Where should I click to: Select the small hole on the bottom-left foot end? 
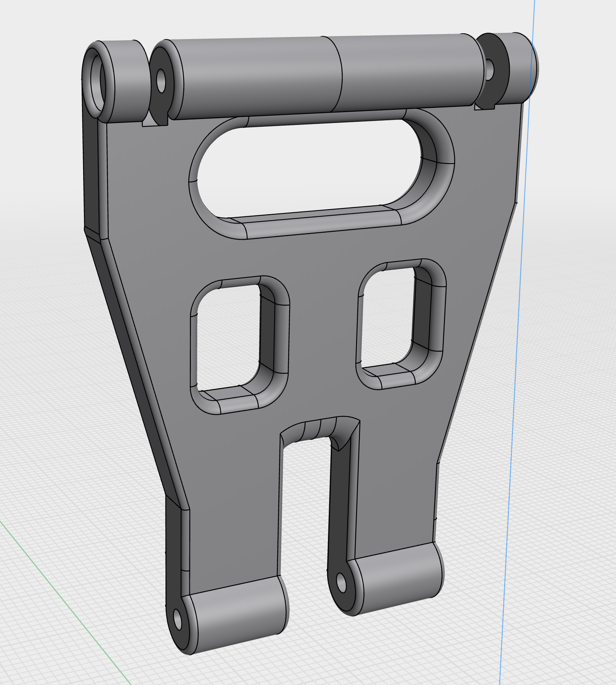point(177,620)
